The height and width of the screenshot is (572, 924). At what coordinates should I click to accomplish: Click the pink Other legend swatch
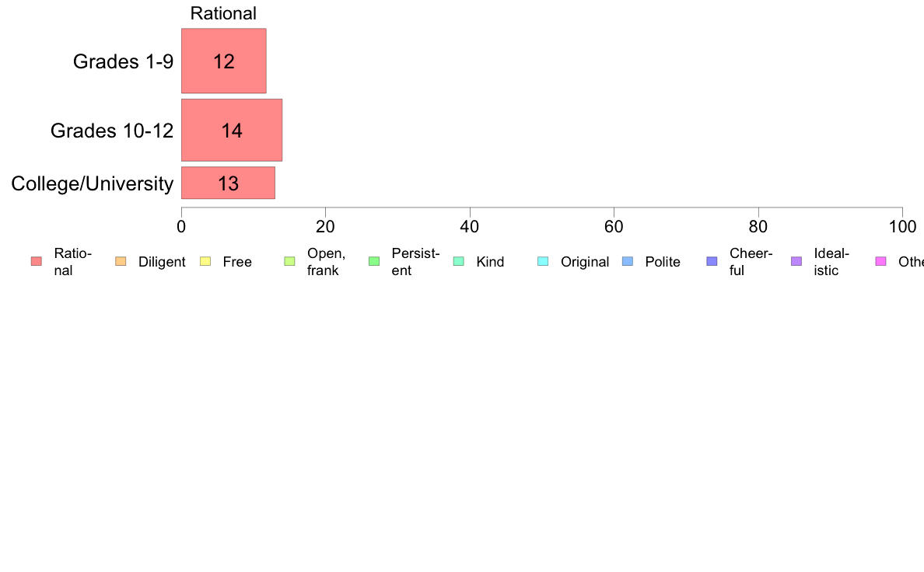[881, 262]
